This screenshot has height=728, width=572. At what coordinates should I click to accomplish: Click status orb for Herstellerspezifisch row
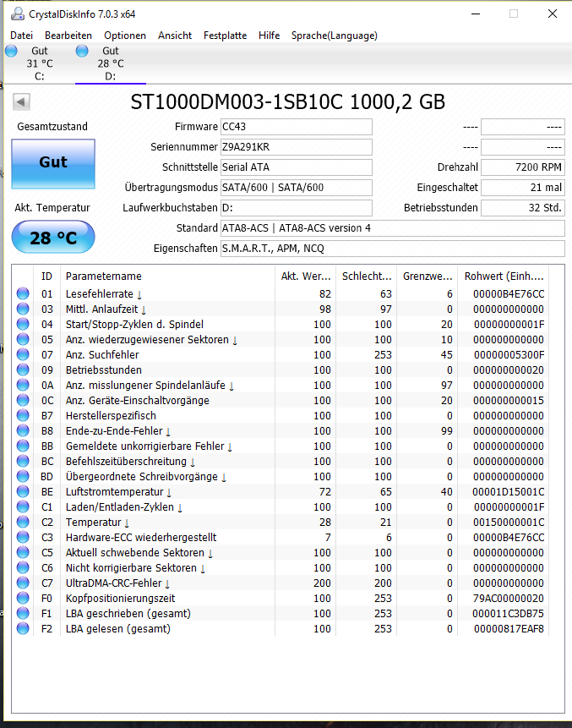(x=23, y=415)
